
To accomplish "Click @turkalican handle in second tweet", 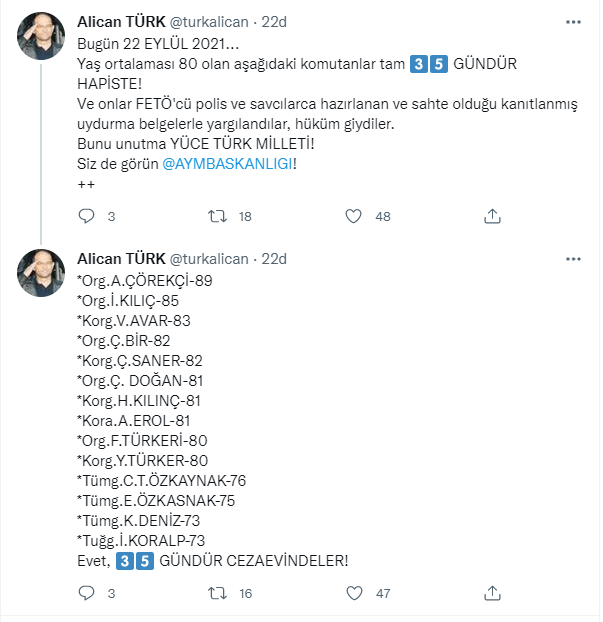I will [x=209, y=259].
